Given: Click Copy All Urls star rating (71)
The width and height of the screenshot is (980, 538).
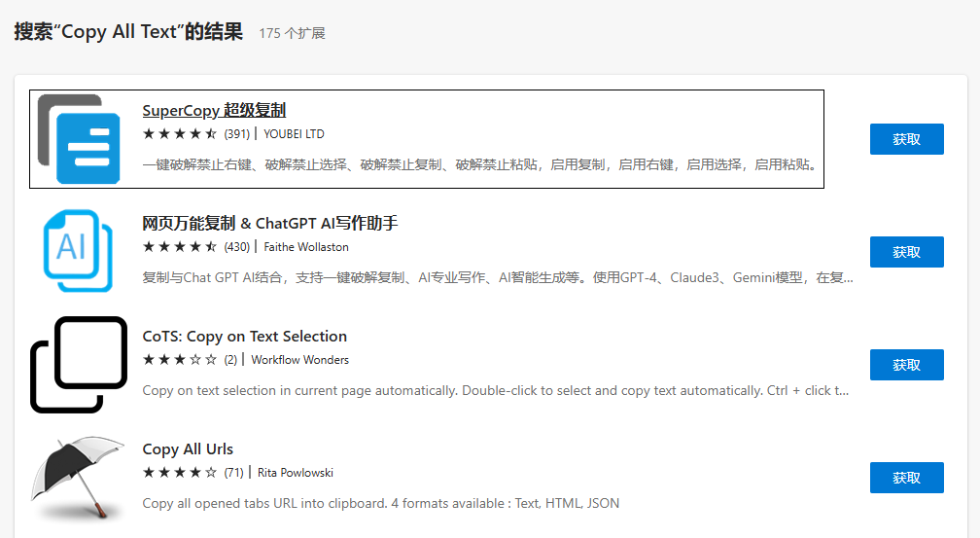Looking at the screenshot, I should (193, 472).
